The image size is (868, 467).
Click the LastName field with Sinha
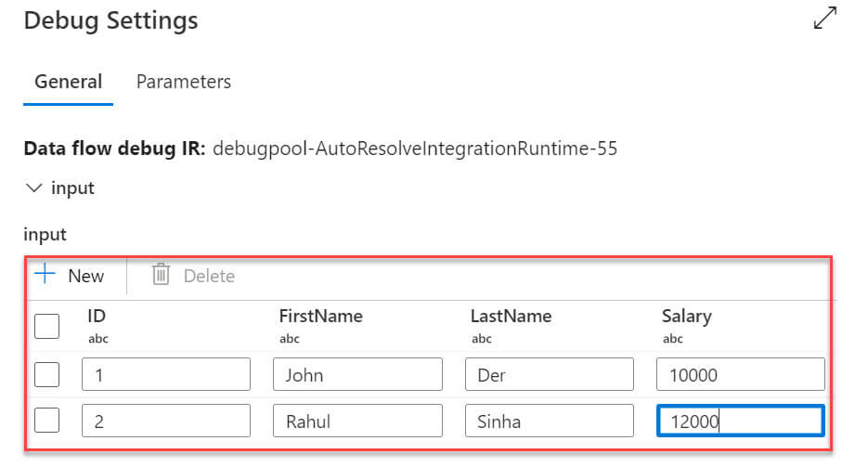point(549,421)
